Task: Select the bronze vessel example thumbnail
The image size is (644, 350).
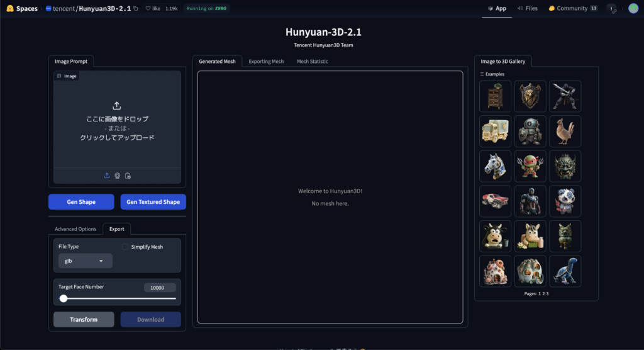Action: pos(565,236)
